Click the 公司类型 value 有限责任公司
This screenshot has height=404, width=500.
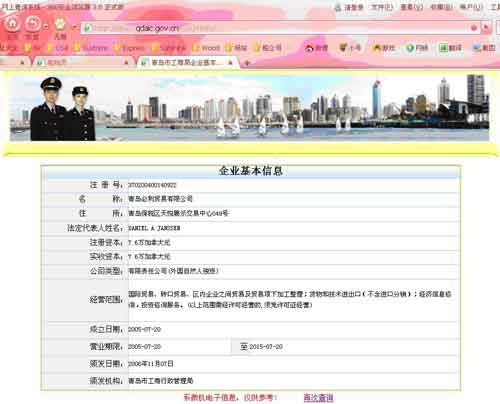coord(173,271)
